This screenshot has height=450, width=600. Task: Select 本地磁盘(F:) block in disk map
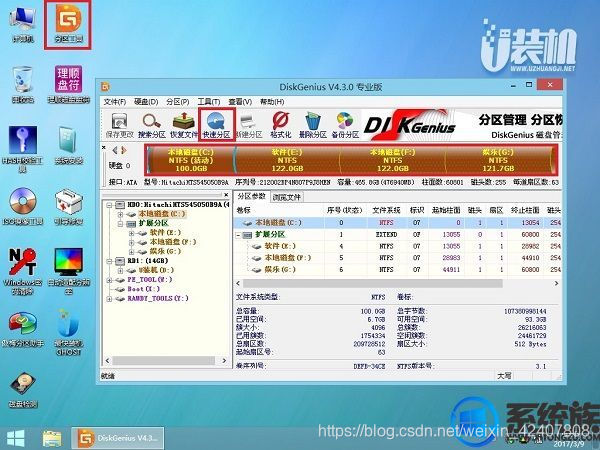tap(393, 160)
